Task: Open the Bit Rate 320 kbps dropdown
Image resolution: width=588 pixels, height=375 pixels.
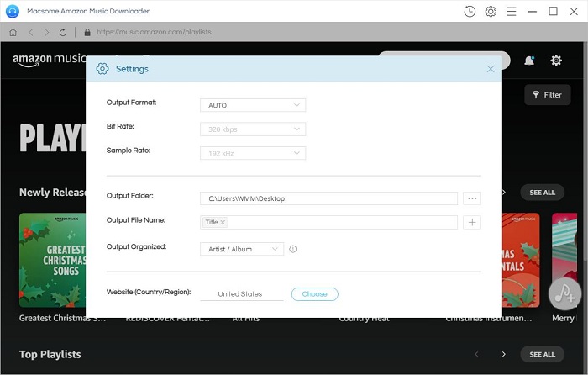Action: [x=253, y=129]
